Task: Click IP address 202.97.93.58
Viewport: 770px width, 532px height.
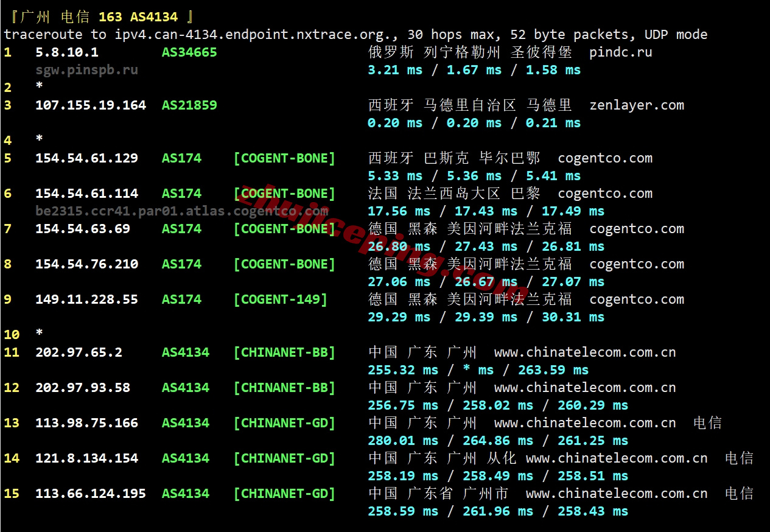Action: [82, 388]
